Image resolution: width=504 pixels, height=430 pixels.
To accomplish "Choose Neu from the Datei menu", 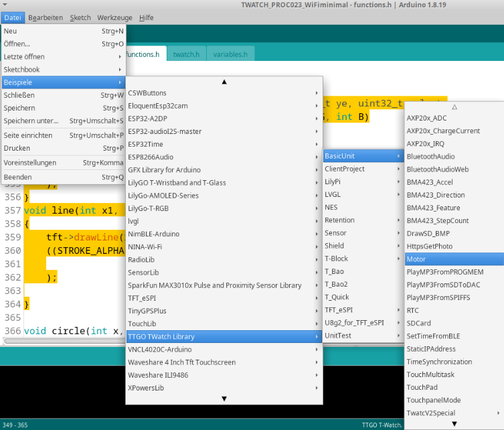I will pyautogui.click(x=64, y=31).
